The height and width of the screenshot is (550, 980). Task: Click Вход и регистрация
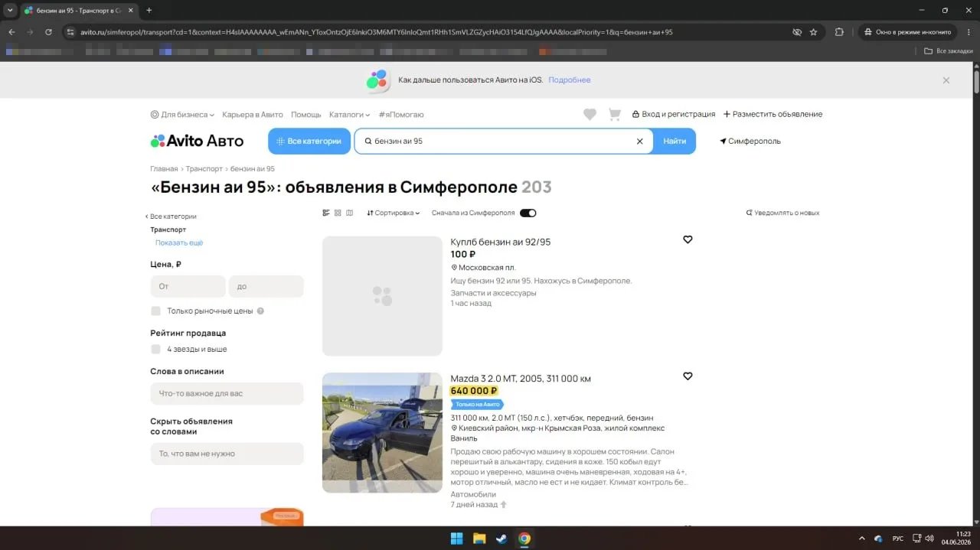(674, 114)
